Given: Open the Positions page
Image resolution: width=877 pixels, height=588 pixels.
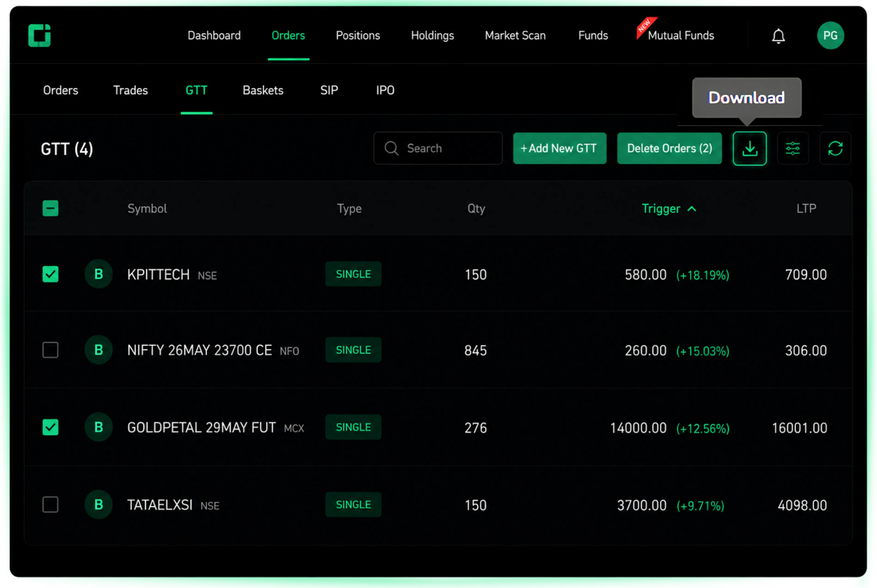Looking at the screenshot, I should click(358, 36).
